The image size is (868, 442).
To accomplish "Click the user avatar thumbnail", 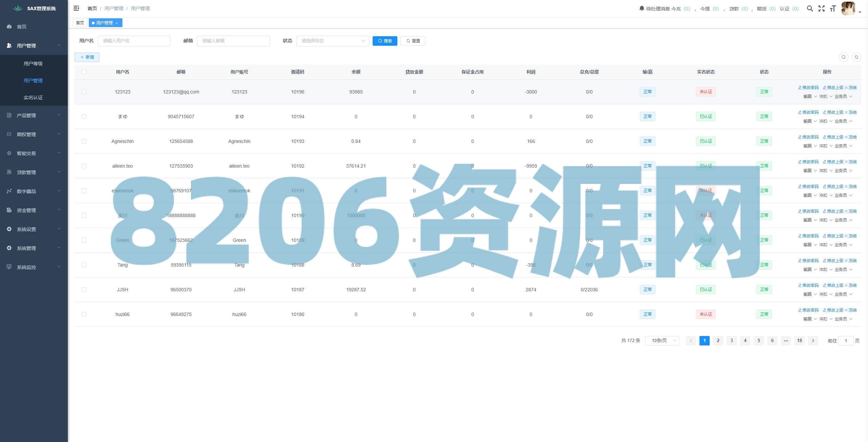I will 848,8.
